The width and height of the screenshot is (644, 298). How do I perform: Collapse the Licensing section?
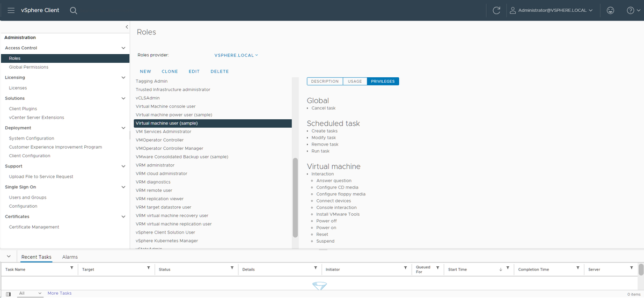coord(124,77)
